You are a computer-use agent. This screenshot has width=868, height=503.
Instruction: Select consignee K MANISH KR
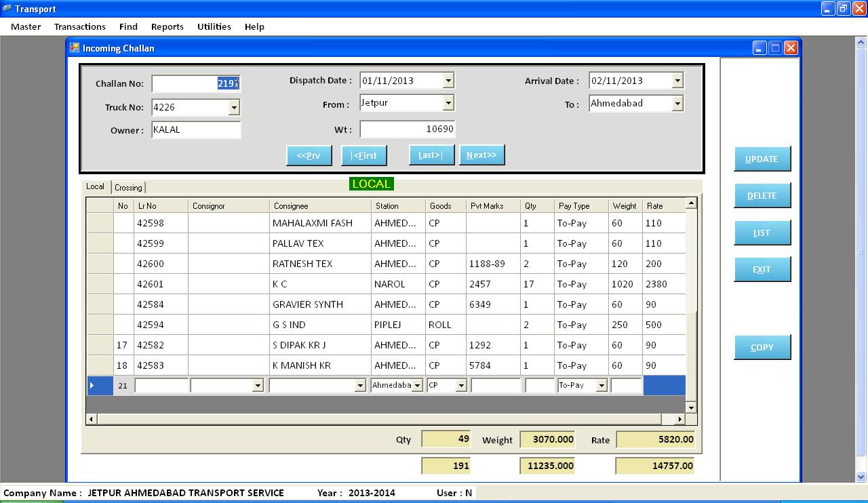tap(320, 365)
